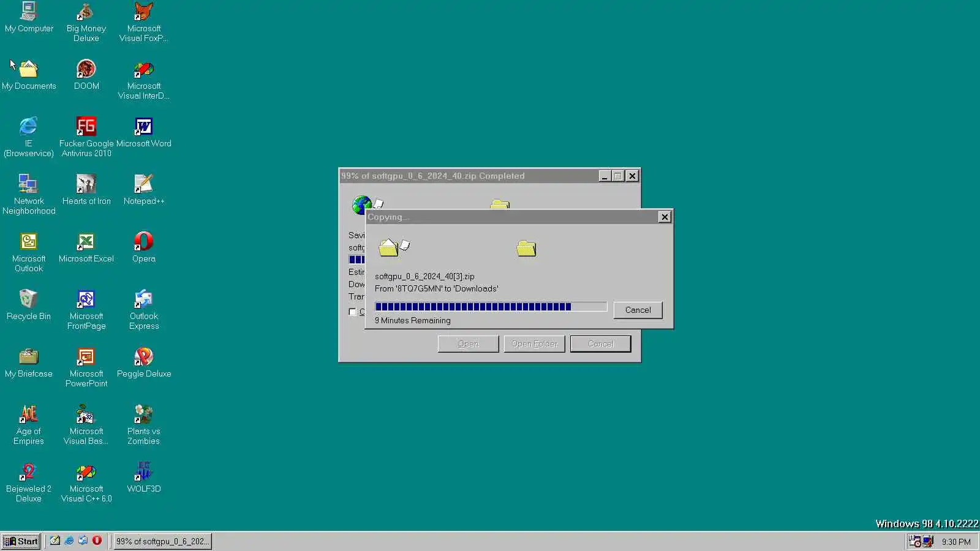
Task: Launch Internet Explorer from the quick launch bar
Action: click(x=69, y=541)
